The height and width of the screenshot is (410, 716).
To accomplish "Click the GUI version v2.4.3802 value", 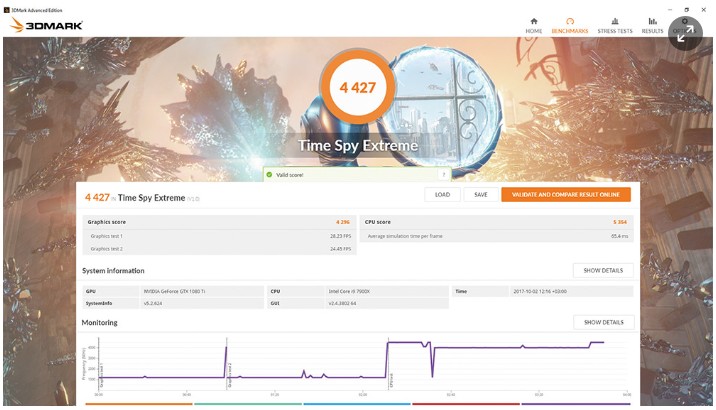I will coord(342,303).
